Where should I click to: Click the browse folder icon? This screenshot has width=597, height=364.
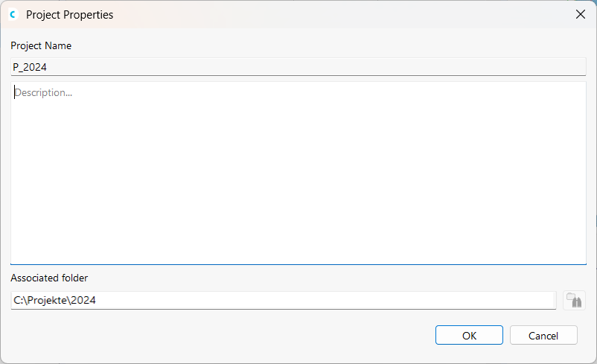574,300
